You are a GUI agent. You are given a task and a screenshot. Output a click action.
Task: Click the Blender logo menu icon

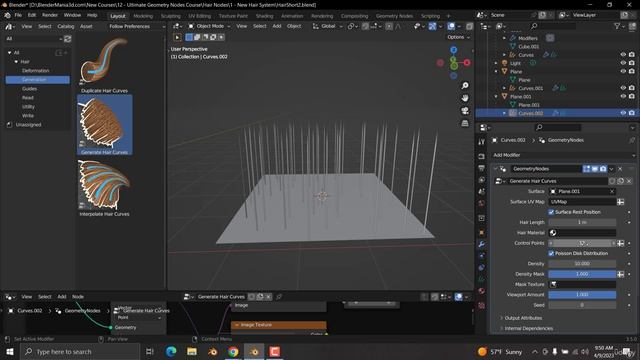(7, 16)
